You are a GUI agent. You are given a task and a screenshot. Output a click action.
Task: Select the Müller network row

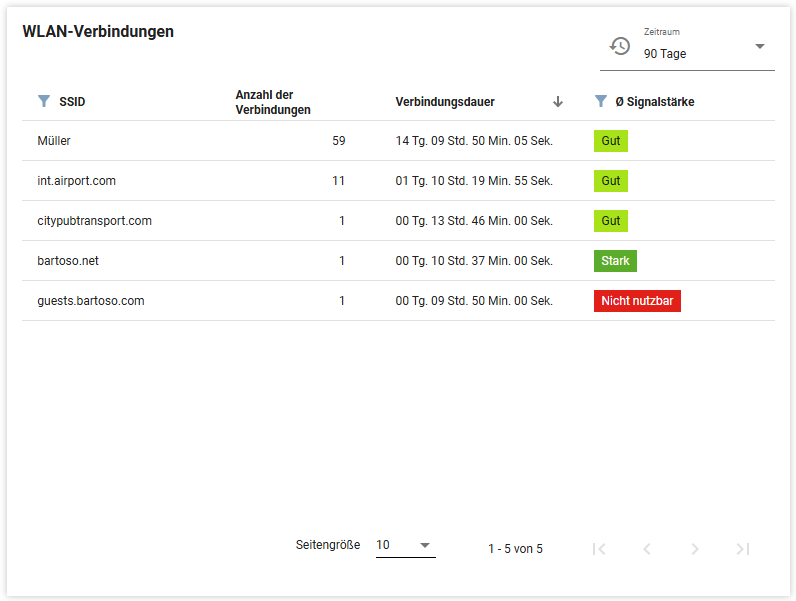point(54,141)
